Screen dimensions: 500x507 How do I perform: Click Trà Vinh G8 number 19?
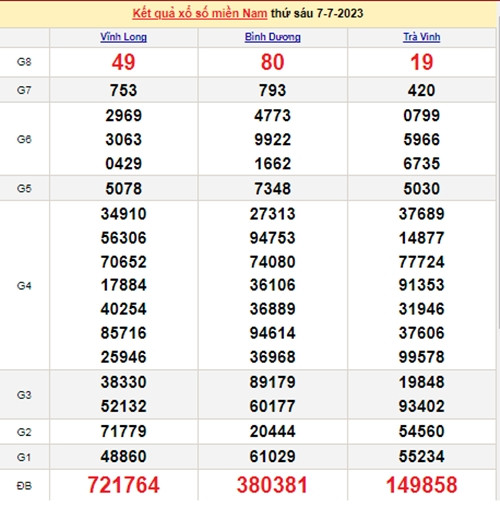click(x=422, y=62)
